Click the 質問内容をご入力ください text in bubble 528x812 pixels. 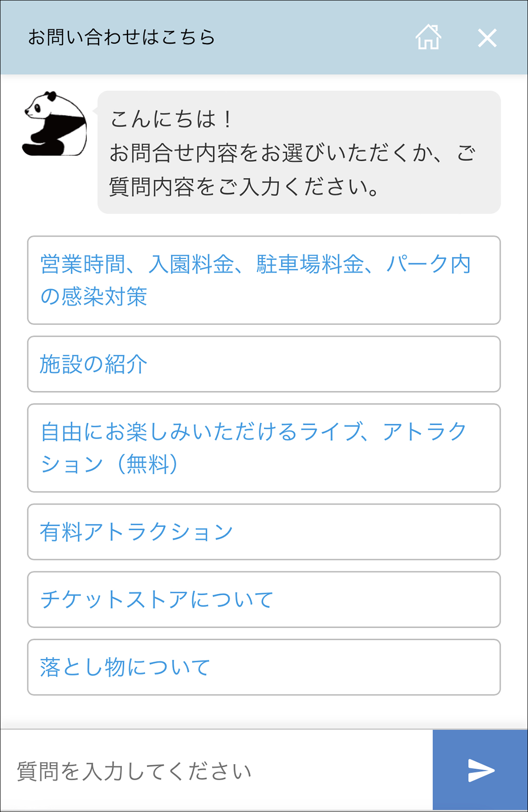click(x=244, y=187)
